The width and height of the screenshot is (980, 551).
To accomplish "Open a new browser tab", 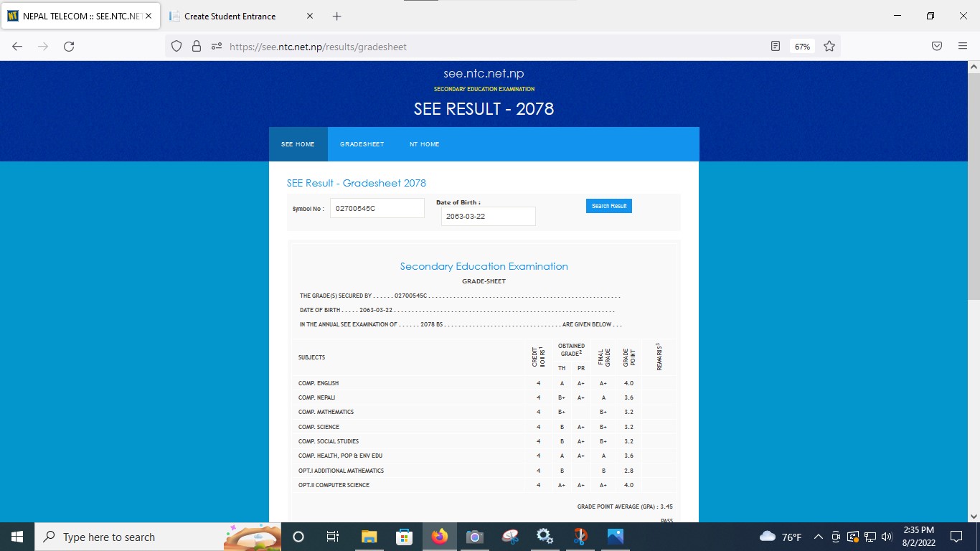I will 337,16.
